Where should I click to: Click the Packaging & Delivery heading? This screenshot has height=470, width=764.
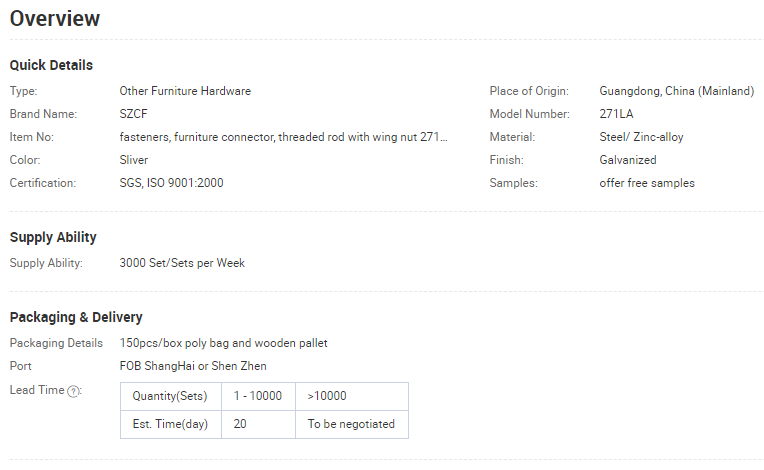76,317
